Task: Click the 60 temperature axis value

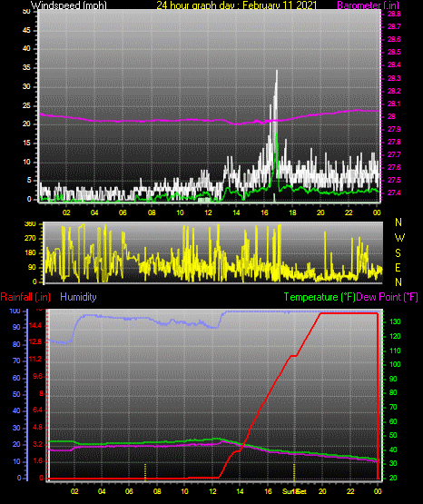Action: (x=393, y=421)
